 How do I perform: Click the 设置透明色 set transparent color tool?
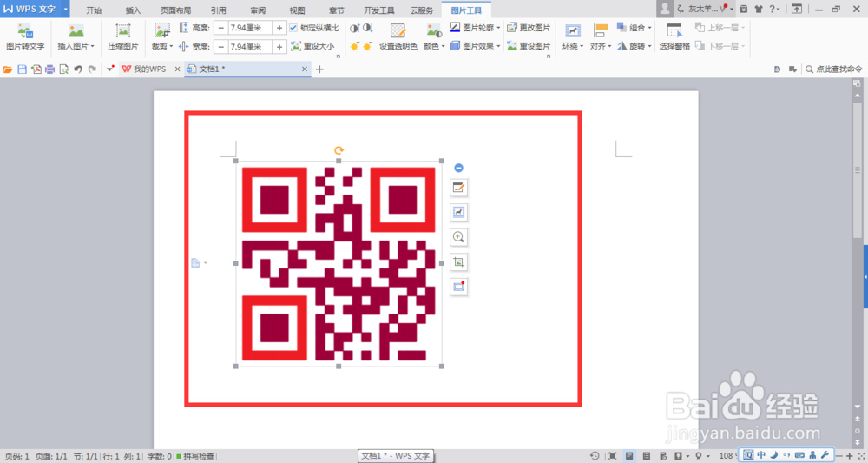tap(398, 37)
